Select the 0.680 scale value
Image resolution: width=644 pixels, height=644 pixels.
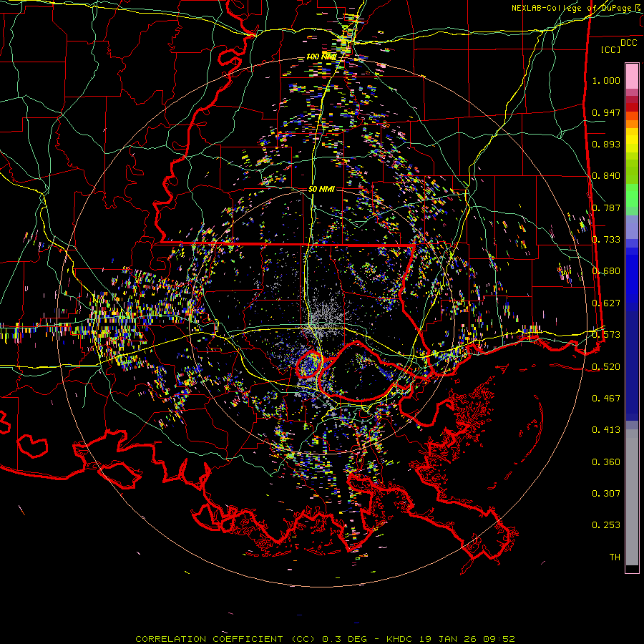pyautogui.click(x=606, y=271)
